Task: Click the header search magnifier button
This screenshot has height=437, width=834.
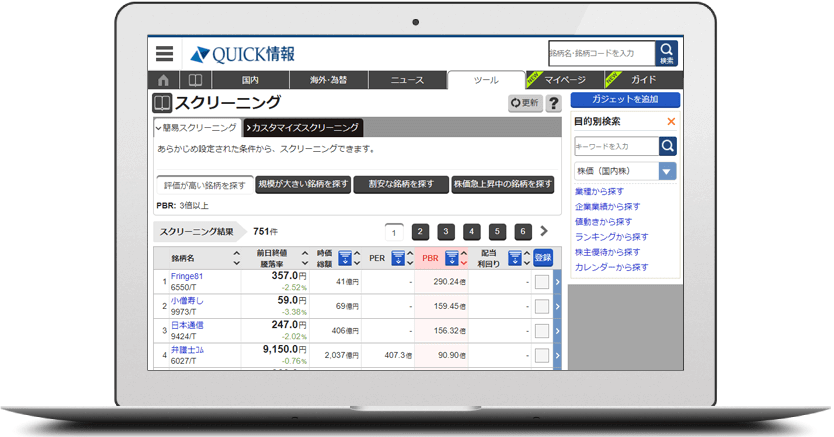Action: point(666,54)
